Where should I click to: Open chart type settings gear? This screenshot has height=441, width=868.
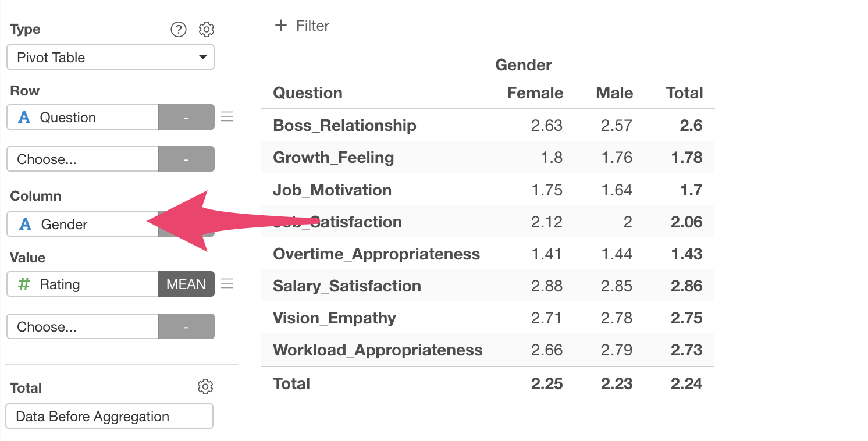tap(207, 29)
